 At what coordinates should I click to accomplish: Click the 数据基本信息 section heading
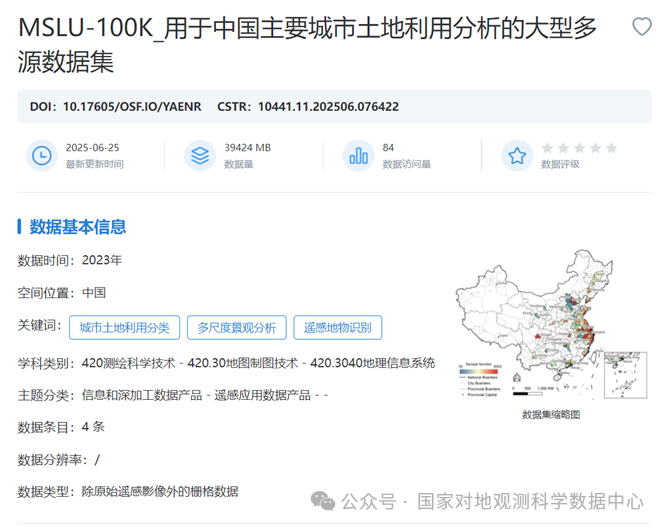pos(78,226)
